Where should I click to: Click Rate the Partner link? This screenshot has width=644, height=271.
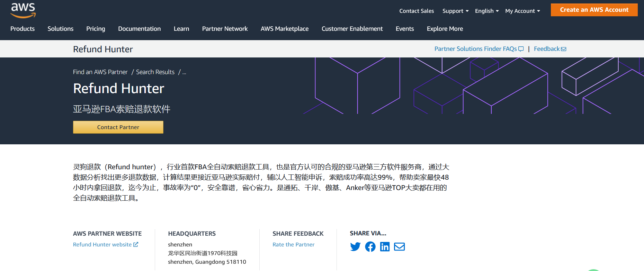[294, 244]
